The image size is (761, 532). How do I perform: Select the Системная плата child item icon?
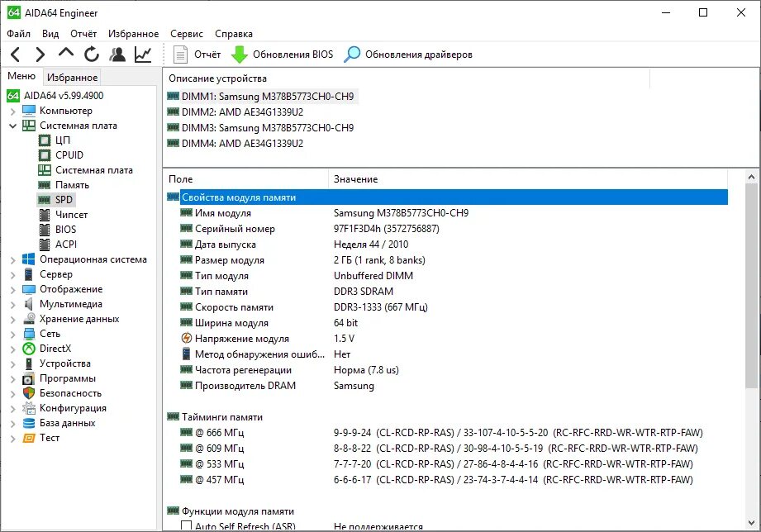pos(44,170)
